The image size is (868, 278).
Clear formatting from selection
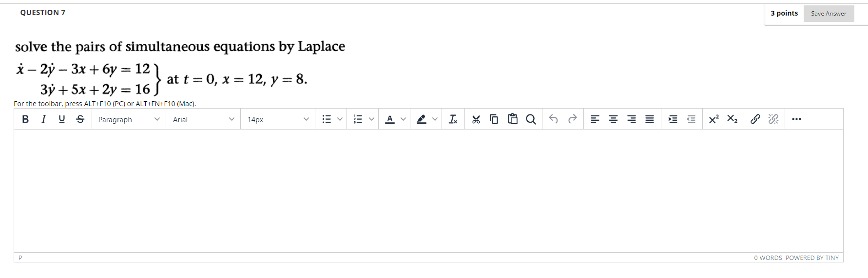pos(453,119)
